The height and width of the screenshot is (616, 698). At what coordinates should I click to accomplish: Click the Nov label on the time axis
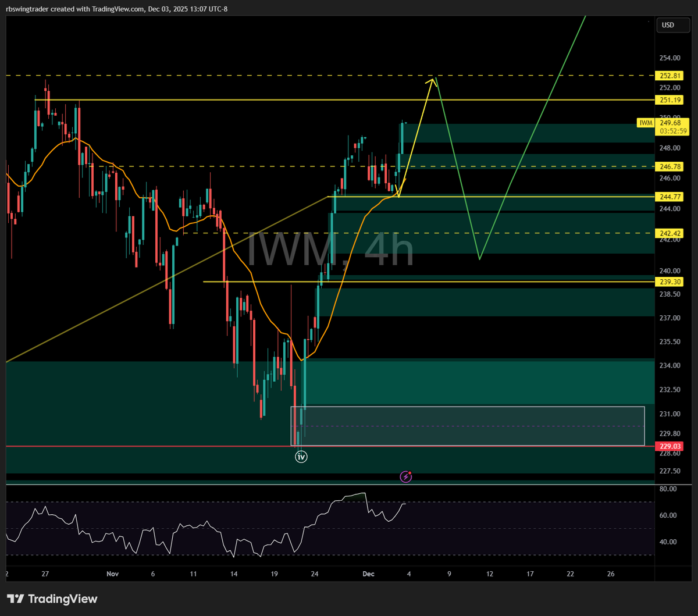click(x=112, y=574)
